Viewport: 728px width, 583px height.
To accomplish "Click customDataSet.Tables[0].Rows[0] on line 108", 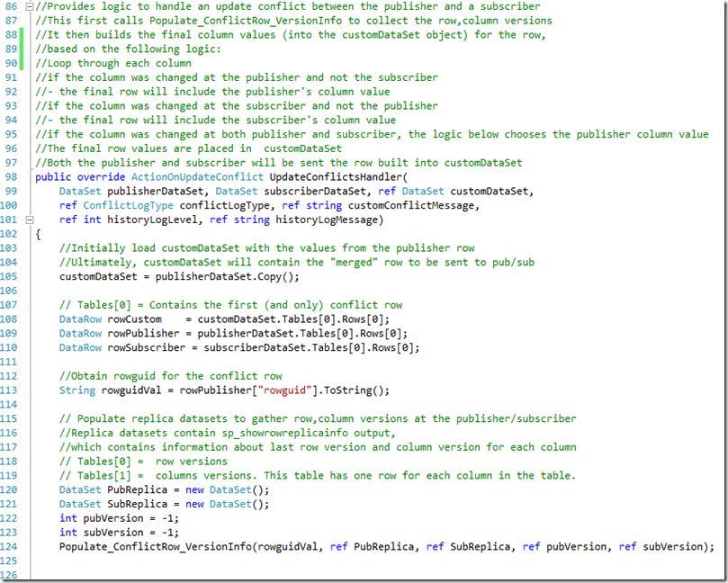I will click(291, 319).
